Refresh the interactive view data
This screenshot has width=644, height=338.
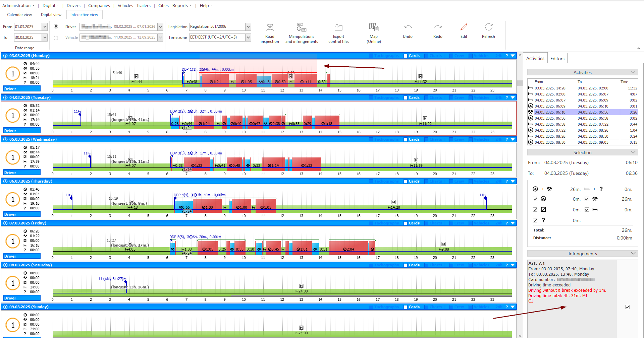coord(488,31)
